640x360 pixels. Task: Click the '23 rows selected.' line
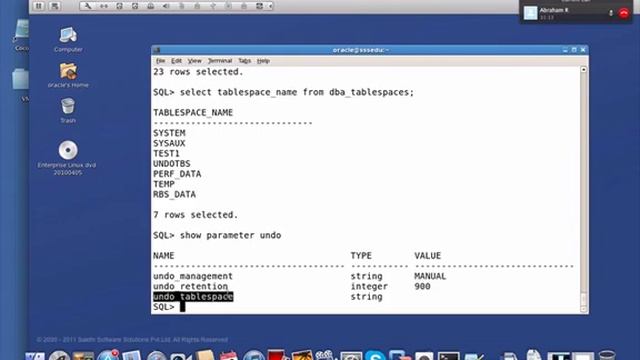(198, 72)
